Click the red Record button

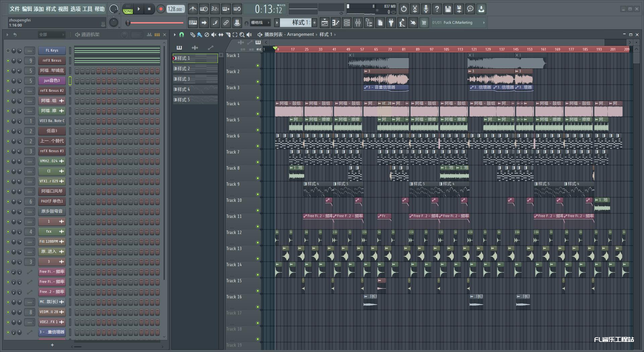[161, 9]
